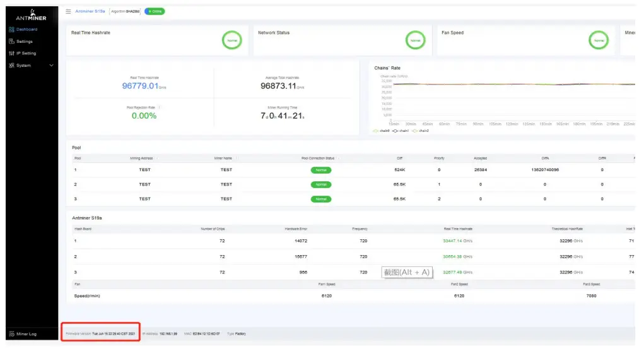Image resolution: width=644 pixels, height=351 pixels.
Task: Click the Normal badge for pool 2
Action: (x=321, y=184)
